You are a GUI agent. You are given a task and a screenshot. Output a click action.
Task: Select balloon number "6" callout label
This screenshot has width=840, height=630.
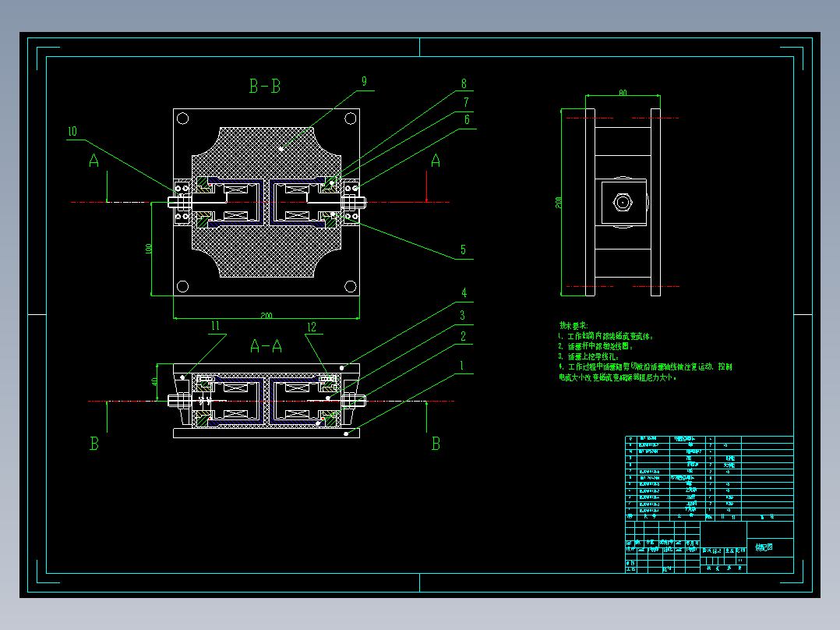pos(467,119)
